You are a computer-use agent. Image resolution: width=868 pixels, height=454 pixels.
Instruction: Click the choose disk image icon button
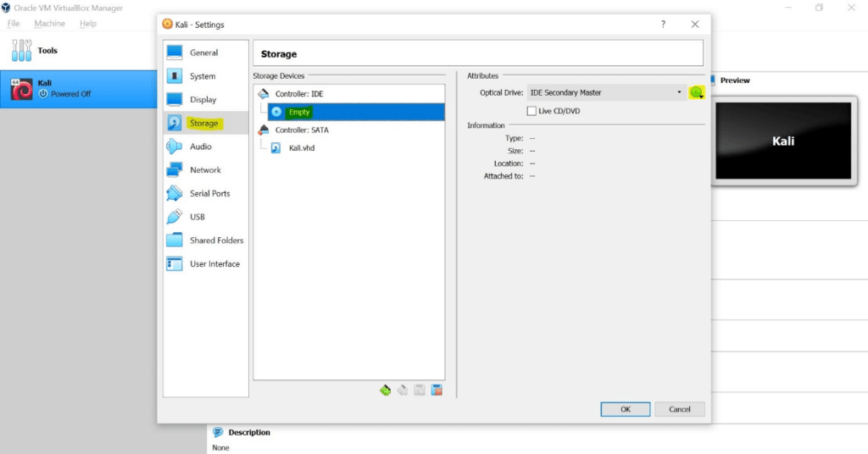(697, 93)
